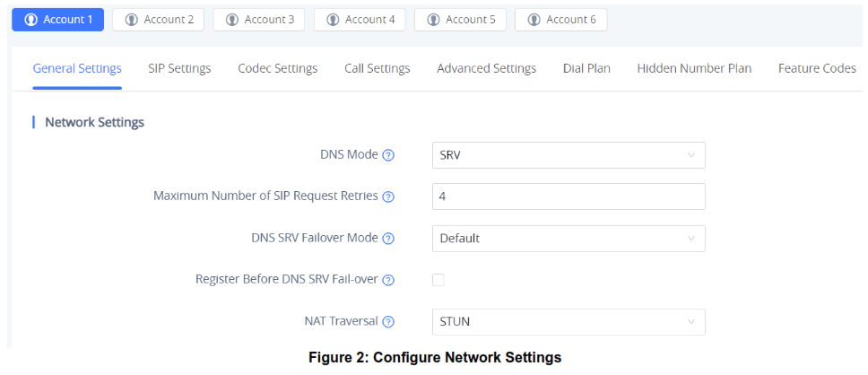
Task: Click the user icon in Account 3 button
Action: click(x=232, y=20)
